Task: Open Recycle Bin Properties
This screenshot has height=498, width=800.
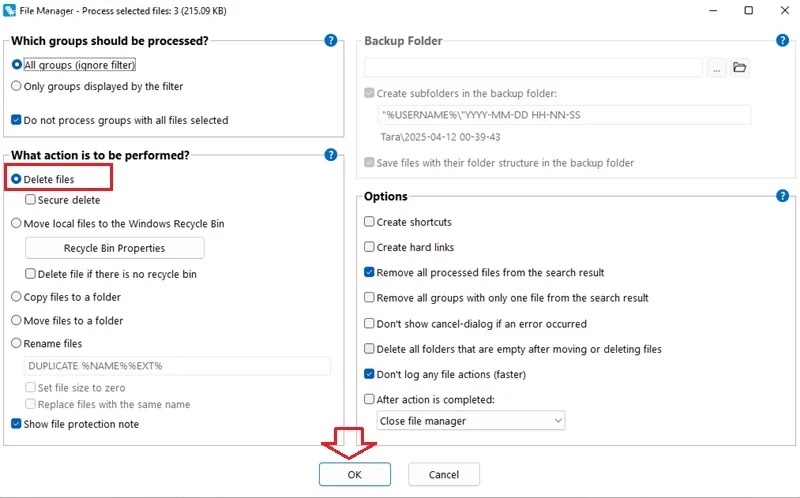Action: point(115,248)
